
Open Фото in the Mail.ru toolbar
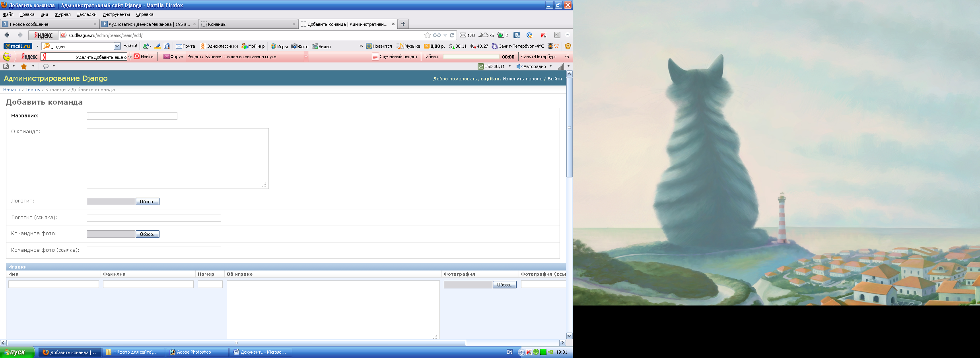point(300,46)
